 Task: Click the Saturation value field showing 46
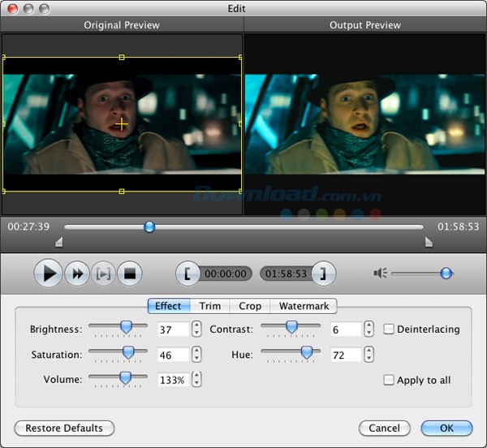[174, 355]
